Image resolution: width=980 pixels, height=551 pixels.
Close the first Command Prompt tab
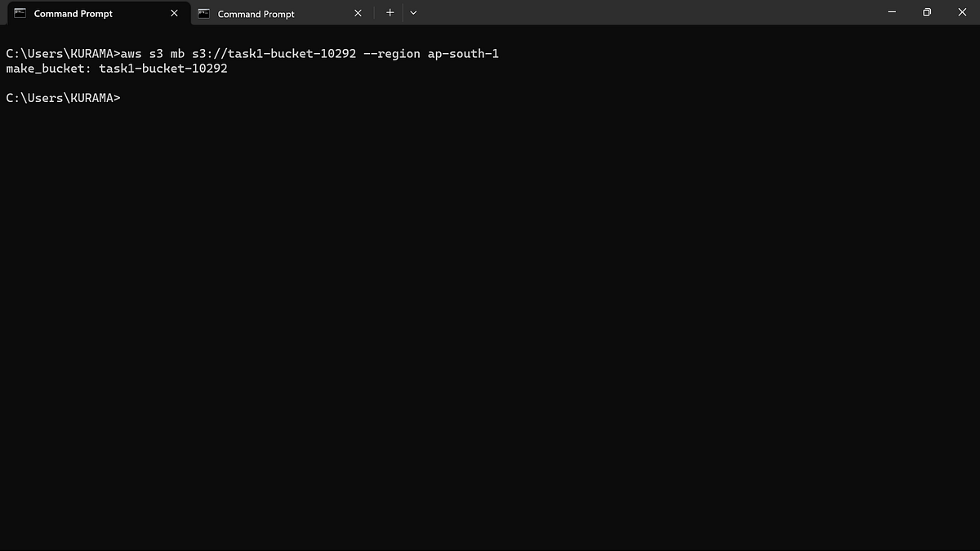pos(172,13)
